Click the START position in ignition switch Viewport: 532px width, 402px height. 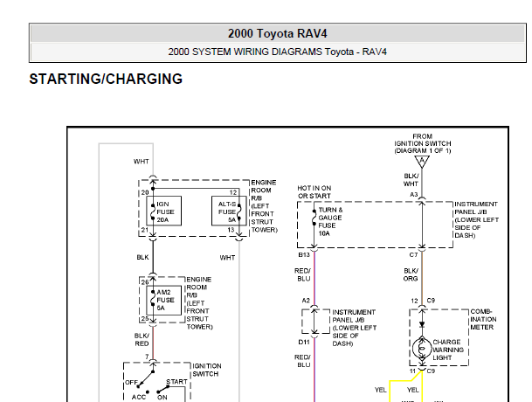[176, 382]
